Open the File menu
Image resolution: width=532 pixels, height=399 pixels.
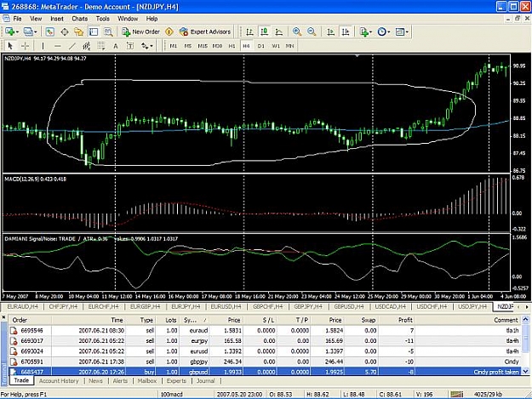pyautogui.click(x=17, y=19)
